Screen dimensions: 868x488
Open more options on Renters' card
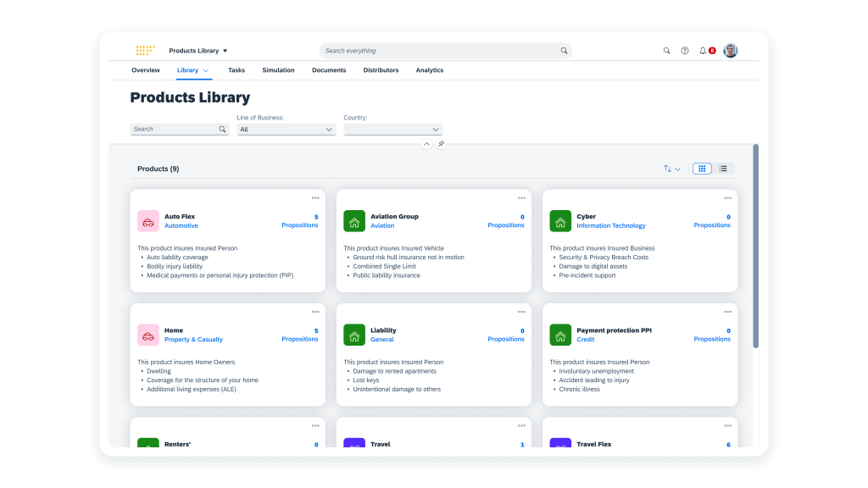315,426
